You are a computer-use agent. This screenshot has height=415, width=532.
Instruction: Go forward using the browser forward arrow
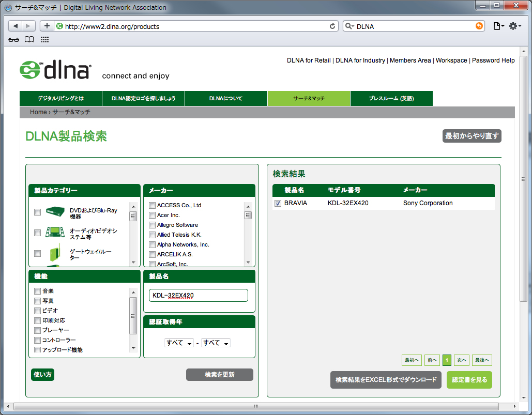point(28,26)
